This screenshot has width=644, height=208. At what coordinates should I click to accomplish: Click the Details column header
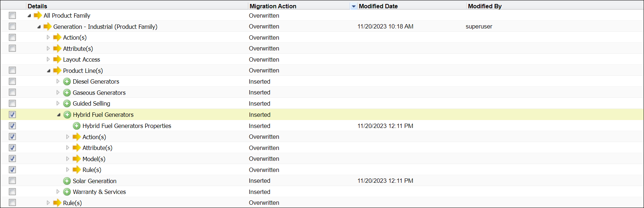37,6
